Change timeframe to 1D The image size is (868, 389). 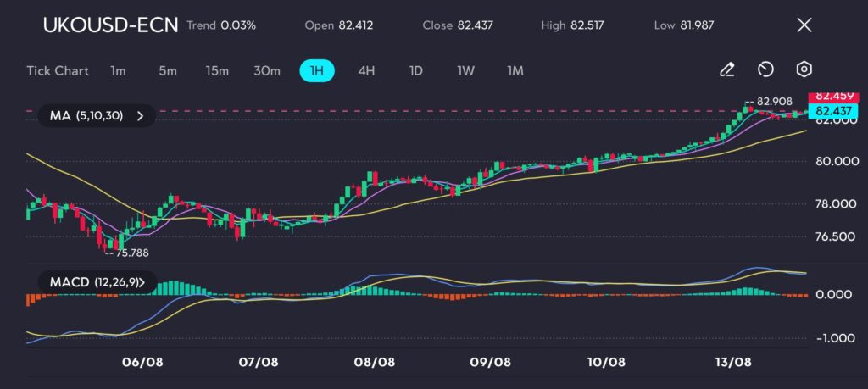click(416, 71)
